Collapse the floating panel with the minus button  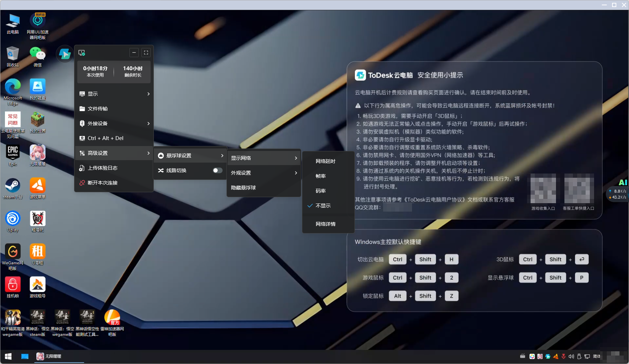tap(134, 53)
